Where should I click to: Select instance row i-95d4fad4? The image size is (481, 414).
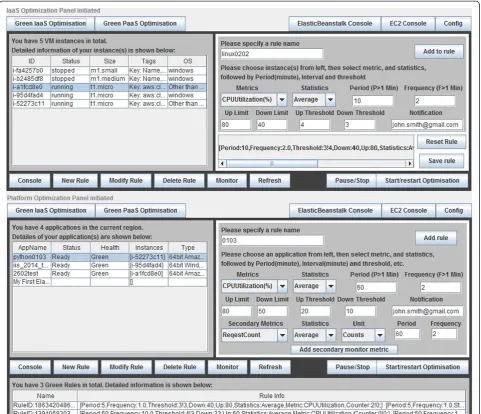[x=109, y=95]
